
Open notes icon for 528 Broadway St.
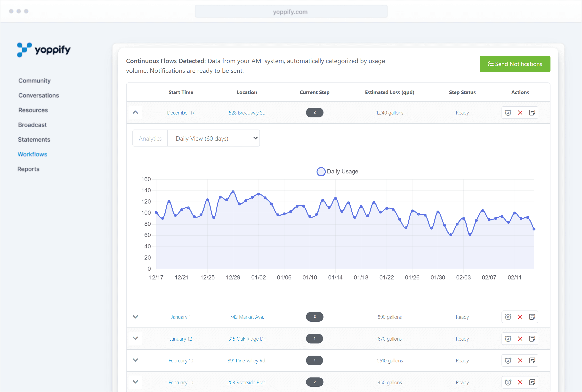click(532, 113)
